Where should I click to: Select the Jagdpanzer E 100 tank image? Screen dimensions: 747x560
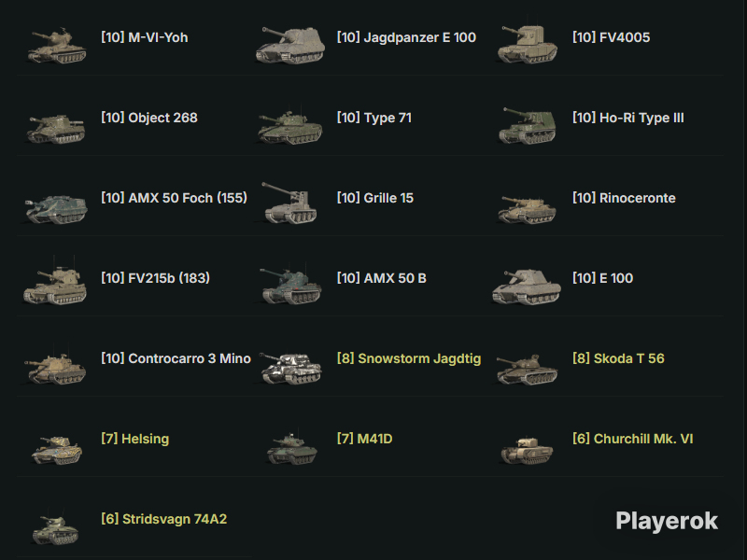[x=290, y=45]
